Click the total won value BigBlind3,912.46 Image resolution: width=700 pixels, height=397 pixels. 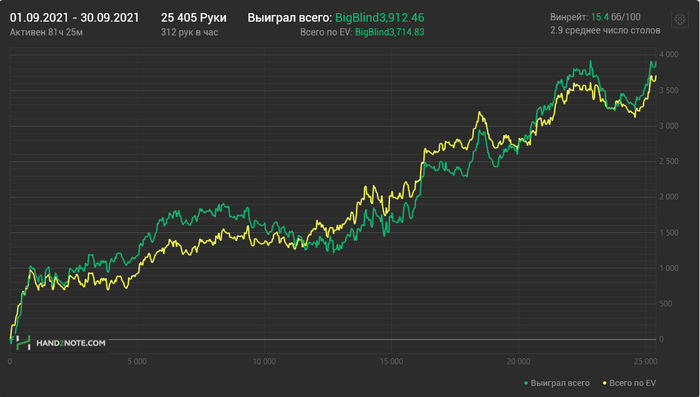(x=380, y=18)
